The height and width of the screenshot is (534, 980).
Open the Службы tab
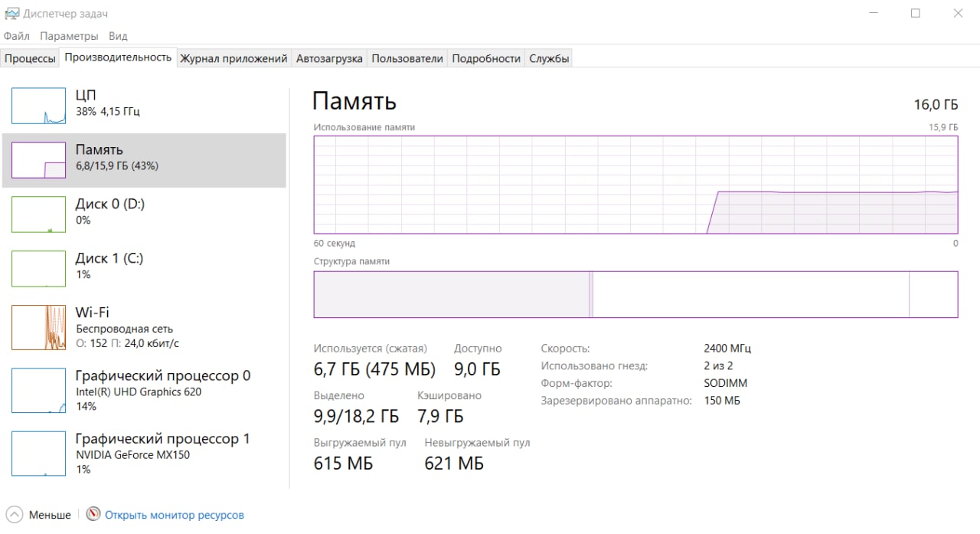pos(549,58)
